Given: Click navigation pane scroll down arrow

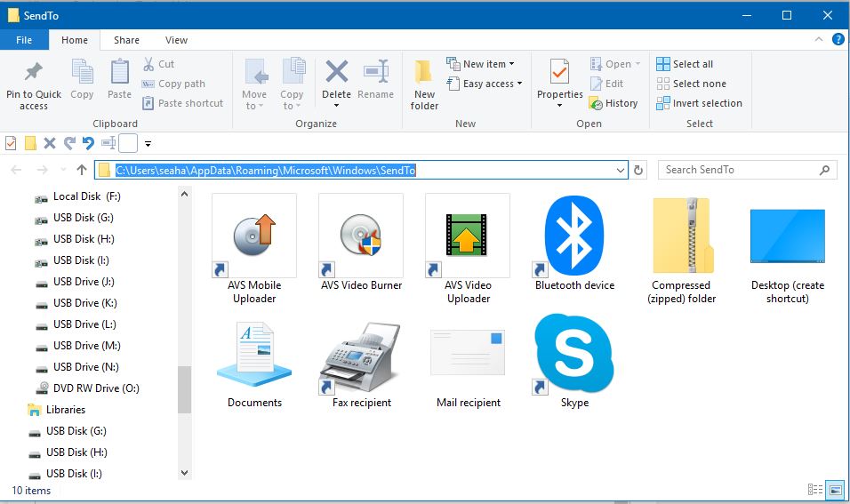Looking at the screenshot, I should click(x=184, y=473).
